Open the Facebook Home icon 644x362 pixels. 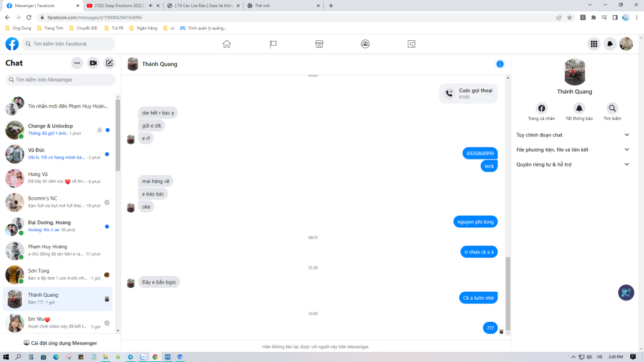[226, 44]
